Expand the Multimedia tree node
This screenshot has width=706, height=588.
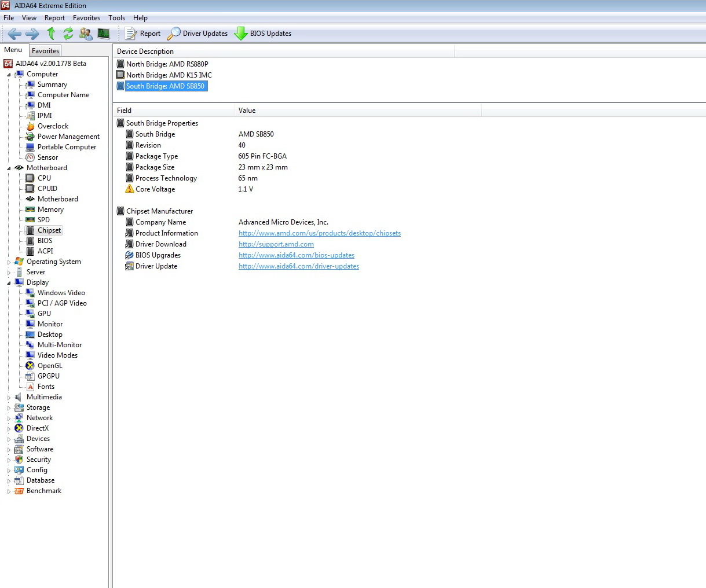point(9,398)
